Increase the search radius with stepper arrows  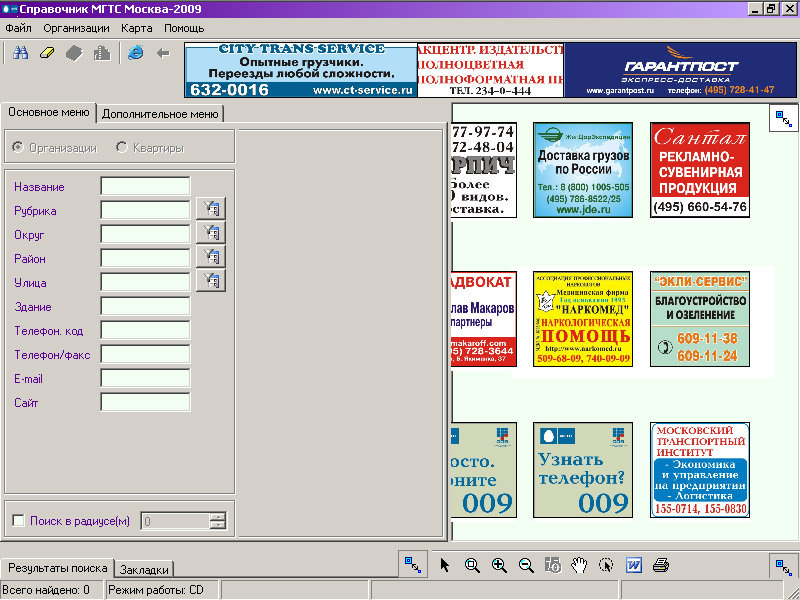(218, 517)
